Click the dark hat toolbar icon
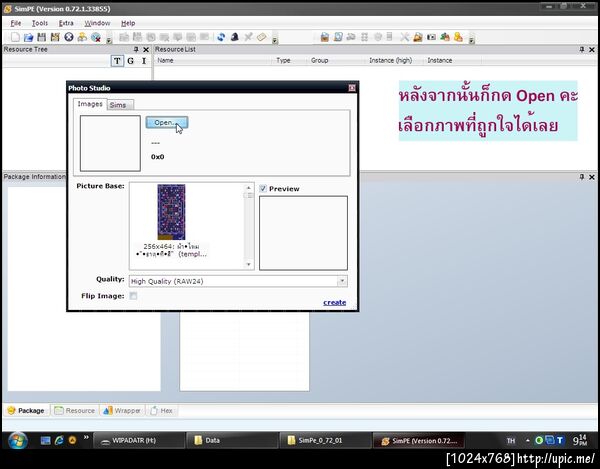This screenshot has height=469, width=600. [x=235, y=37]
